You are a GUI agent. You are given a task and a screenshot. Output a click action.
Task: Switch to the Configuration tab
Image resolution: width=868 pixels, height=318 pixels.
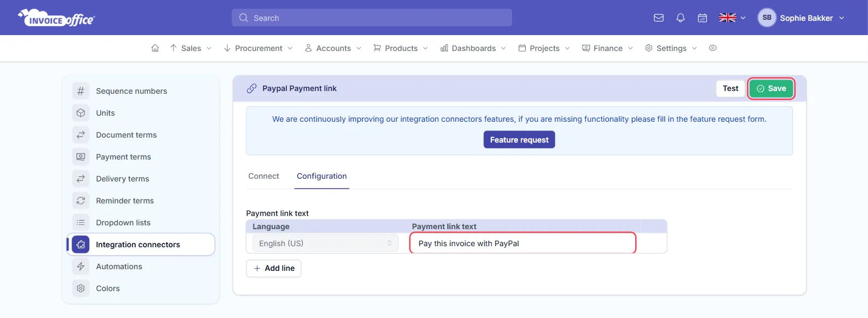(x=321, y=176)
